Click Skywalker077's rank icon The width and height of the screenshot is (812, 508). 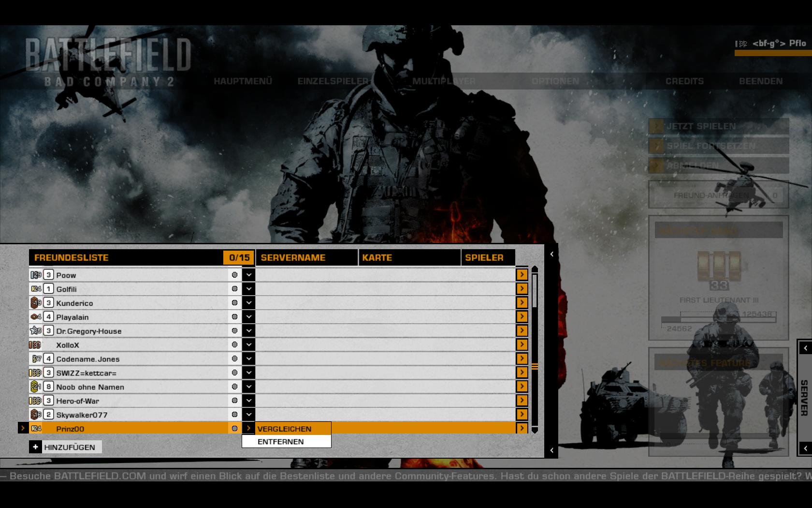(36, 415)
